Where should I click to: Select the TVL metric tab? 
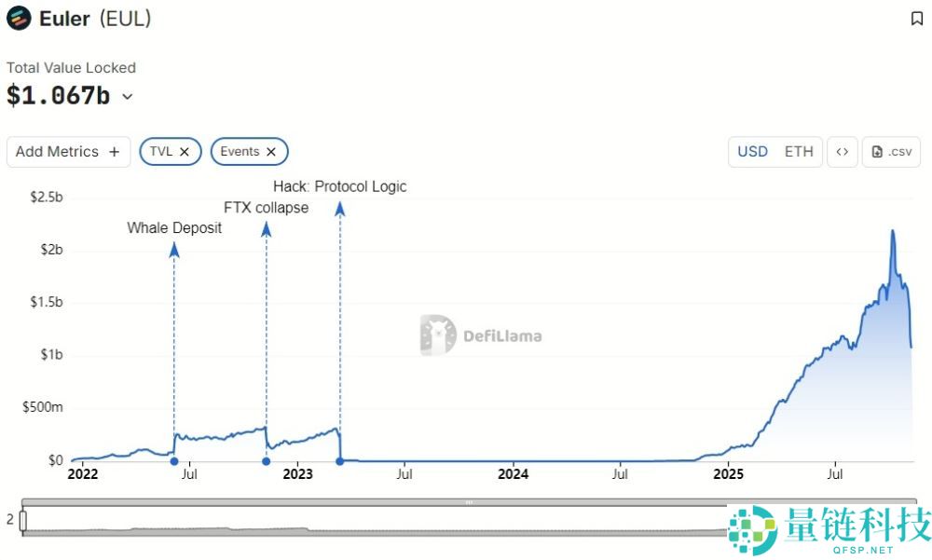pos(164,151)
